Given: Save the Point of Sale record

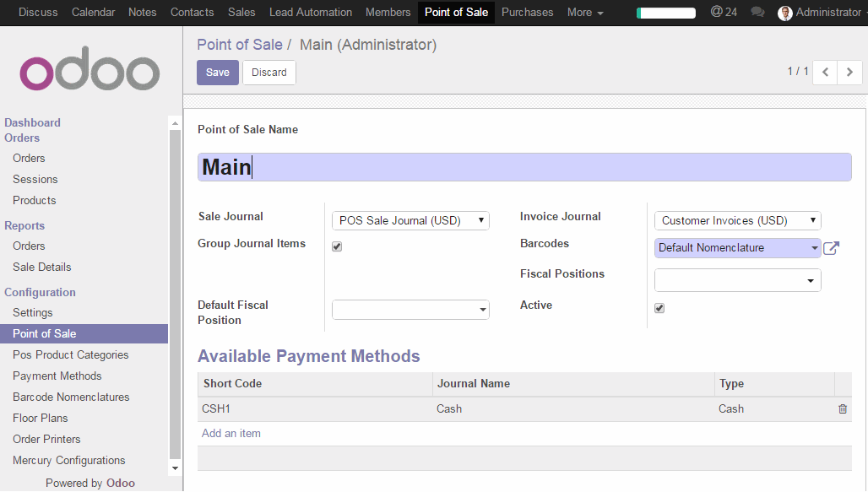Looking at the screenshot, I should pyautogui.click(x=217, y=73).
